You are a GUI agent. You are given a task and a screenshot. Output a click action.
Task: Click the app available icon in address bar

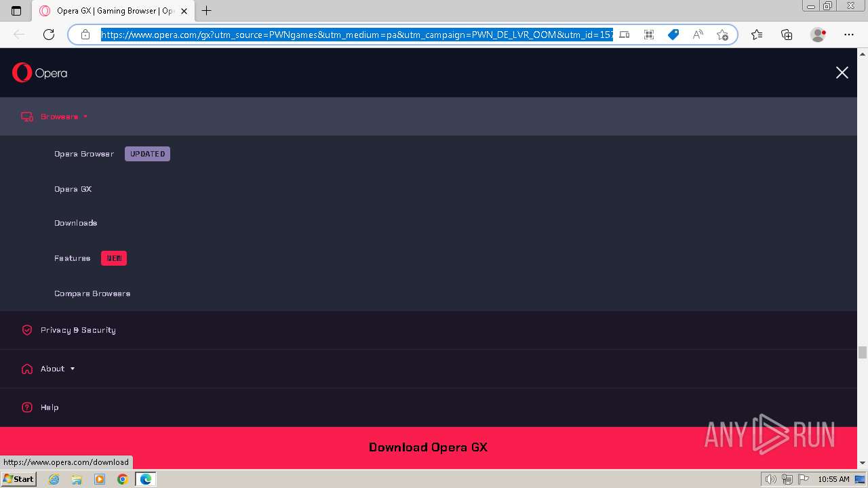pyautogui.click(x=625, y=35)
